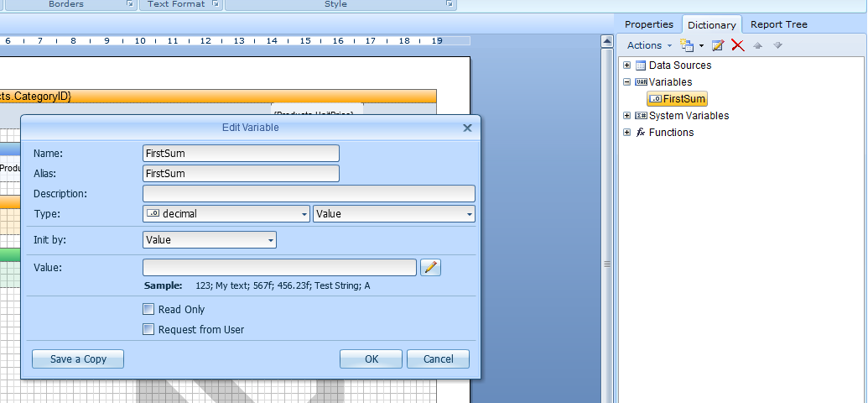Click the Description input field
868x403 pixels.
tap(309, 193)
